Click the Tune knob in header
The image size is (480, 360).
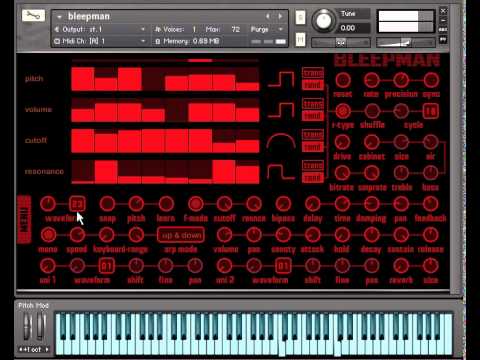[323, 21]
